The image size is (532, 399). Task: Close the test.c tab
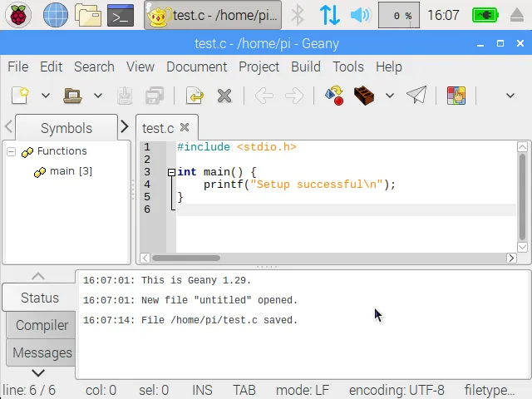pos(185,127)
